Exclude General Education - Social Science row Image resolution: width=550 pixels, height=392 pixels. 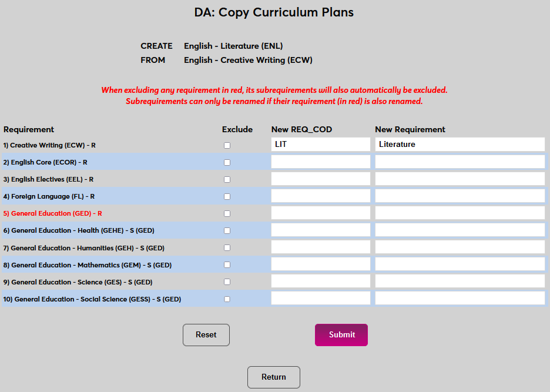coord(227,299)
